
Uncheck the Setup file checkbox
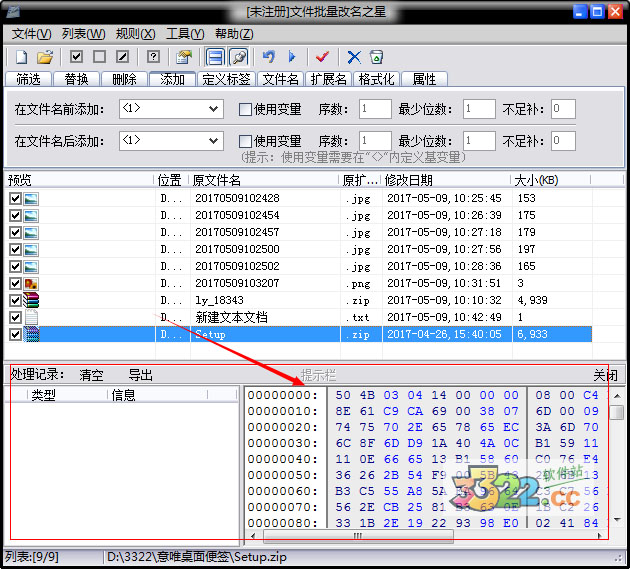tap(15, 334)
